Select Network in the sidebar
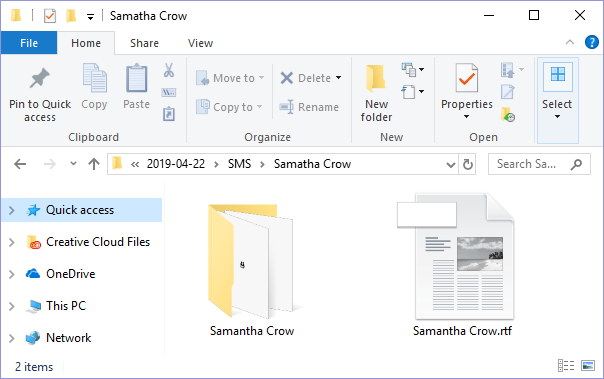 69,338
